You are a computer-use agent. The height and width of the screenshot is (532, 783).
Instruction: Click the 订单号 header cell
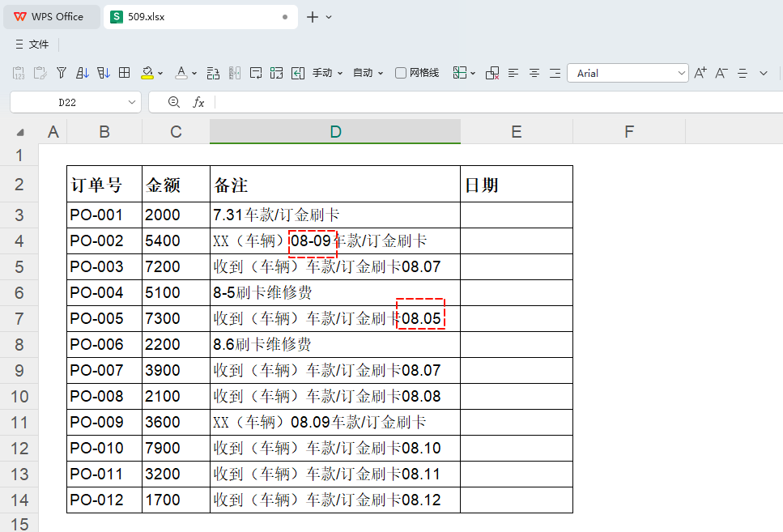pyautogui.click(x=104, y=185)
